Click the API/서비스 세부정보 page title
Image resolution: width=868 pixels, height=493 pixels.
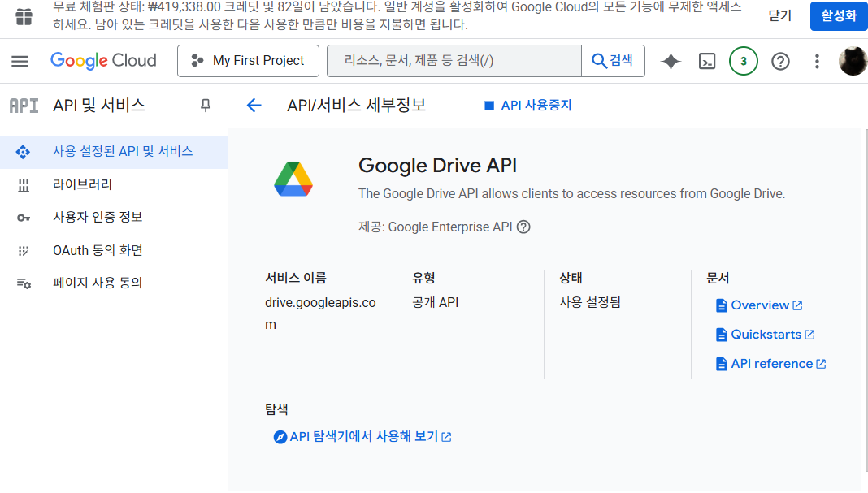click(x=357, y=105)
